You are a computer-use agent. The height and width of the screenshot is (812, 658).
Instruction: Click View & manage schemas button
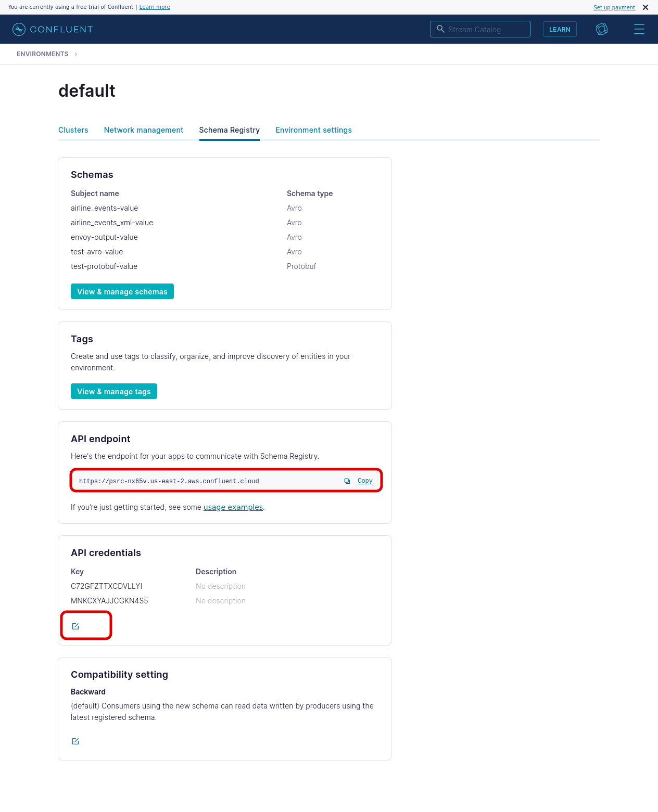122,291
